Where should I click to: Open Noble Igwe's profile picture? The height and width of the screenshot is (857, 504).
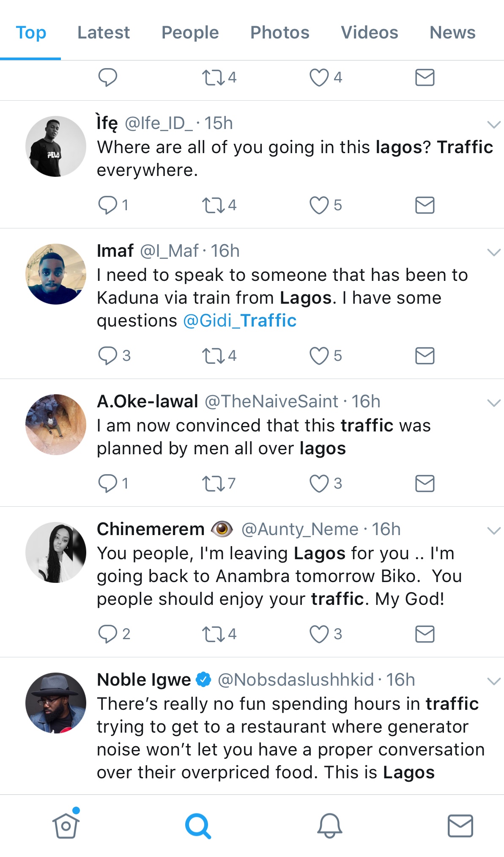click(x=56, y=703)
